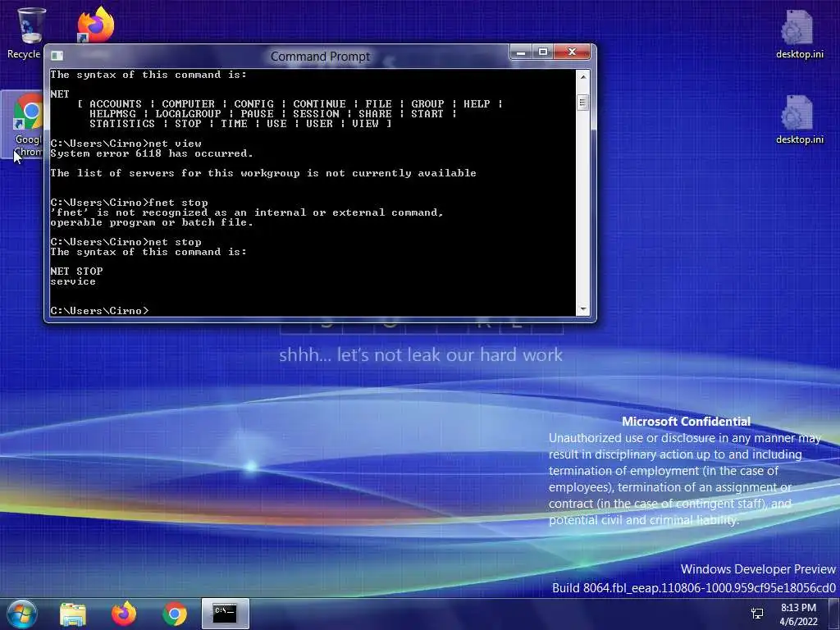This screenshot has width=840, height=630.
Task: Click the last C:\Users\Cirno> prompt line
Action: click(99, 311)
